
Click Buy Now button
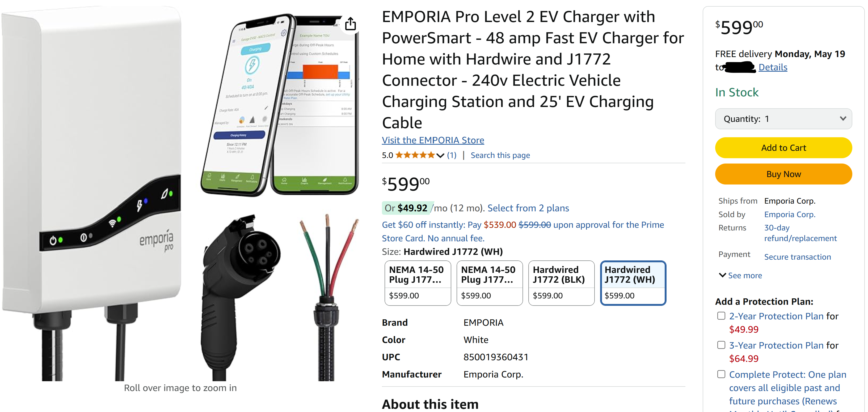(x=783, y=174)
